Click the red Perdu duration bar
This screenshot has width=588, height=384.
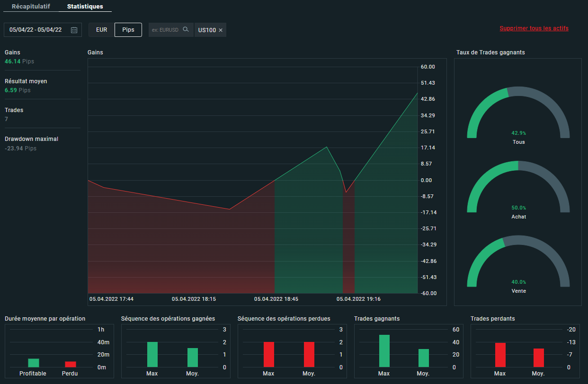click(70, 364)
